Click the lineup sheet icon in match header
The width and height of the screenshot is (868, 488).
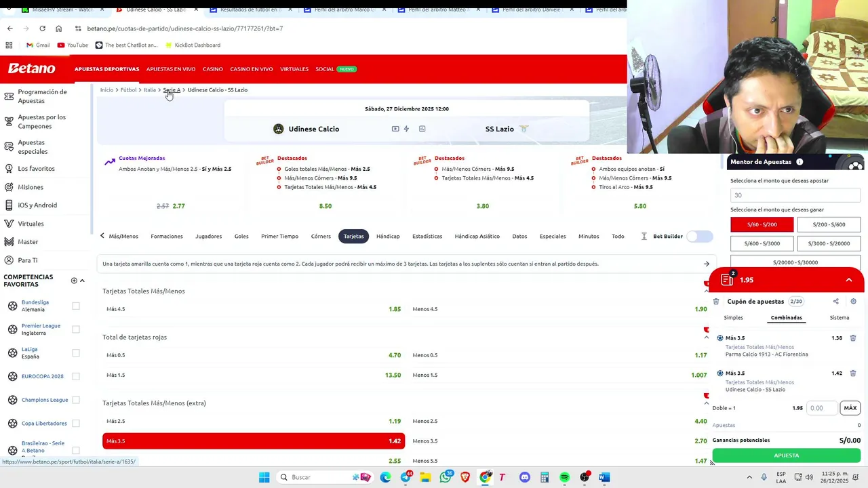[422, 129]
